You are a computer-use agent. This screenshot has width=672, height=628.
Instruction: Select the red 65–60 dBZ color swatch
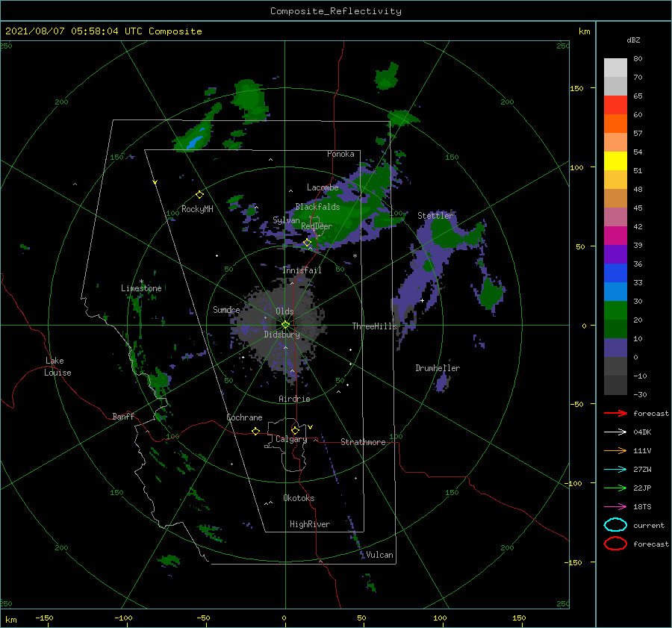coord(615,105)
